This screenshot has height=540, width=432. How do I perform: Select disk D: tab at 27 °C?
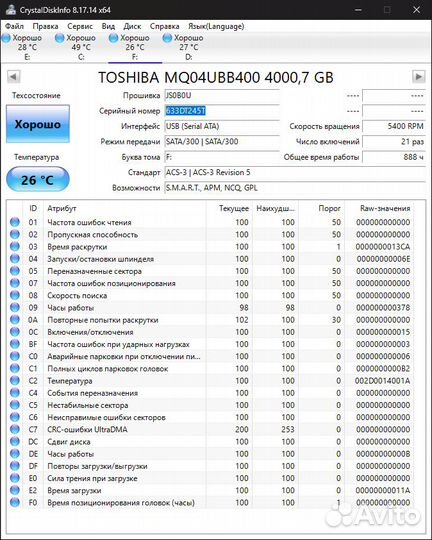[188, 47]
